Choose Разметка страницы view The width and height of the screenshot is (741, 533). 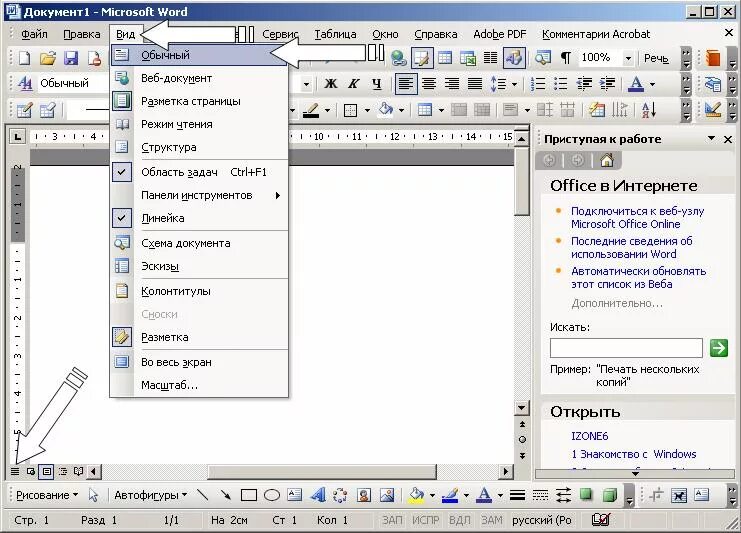199,101
